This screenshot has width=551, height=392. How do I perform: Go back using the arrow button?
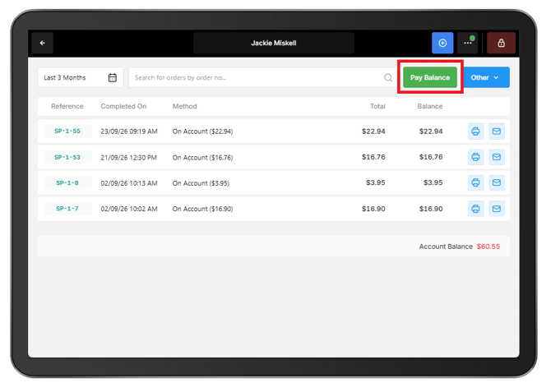[43, 43]
